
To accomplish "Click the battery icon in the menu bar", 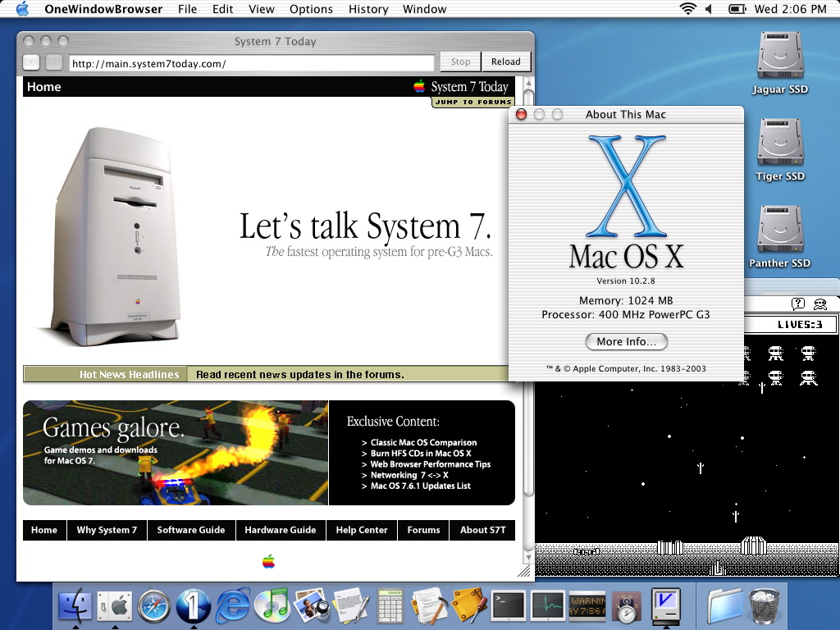I will click(x=737, y=8).
